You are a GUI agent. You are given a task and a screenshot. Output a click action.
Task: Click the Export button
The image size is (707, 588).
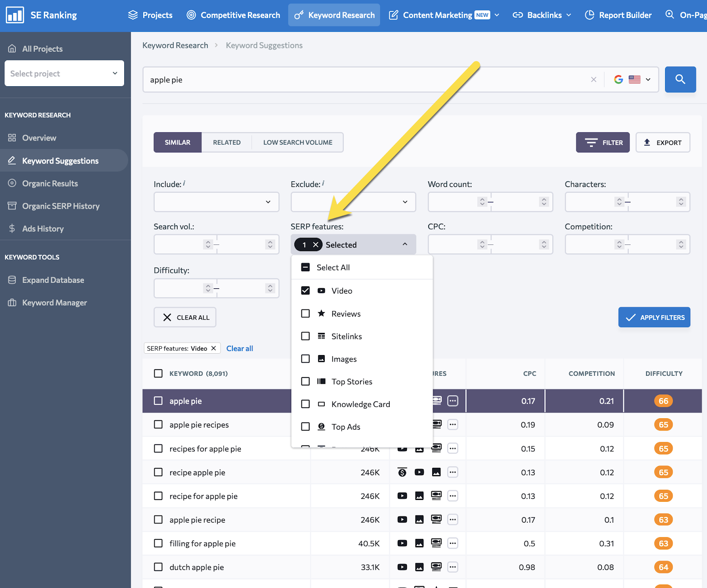point(663,142)
